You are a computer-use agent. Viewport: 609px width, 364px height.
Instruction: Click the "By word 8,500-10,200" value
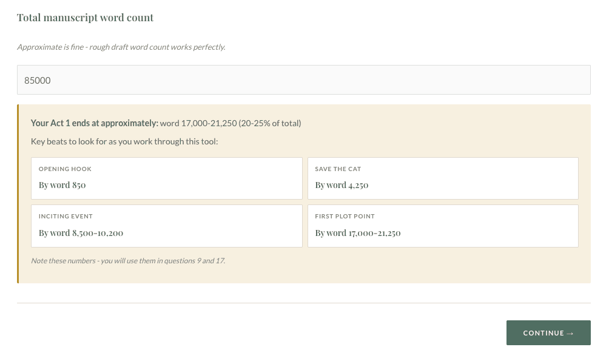81,233
